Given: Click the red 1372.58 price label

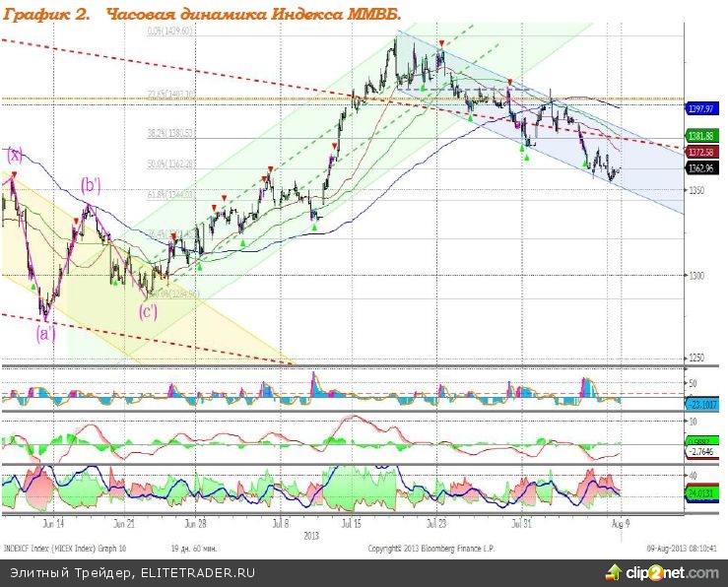Looking at the screenshot, I should 701,153.
